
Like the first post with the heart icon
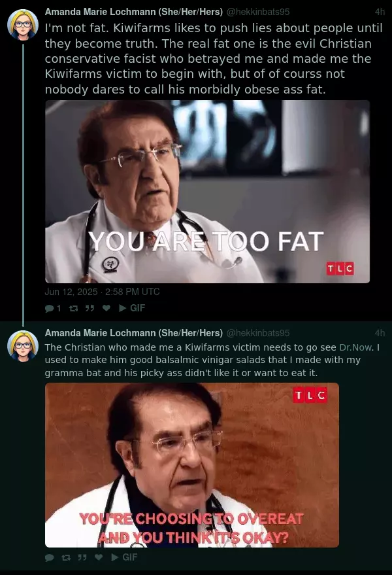point(106,308)
